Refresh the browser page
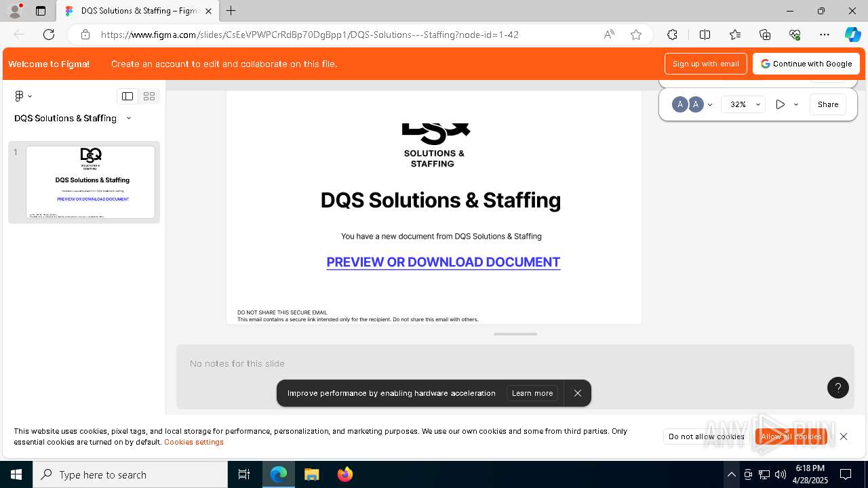Image resolution: width=868 pixels, height=488 pixels. 49,35
